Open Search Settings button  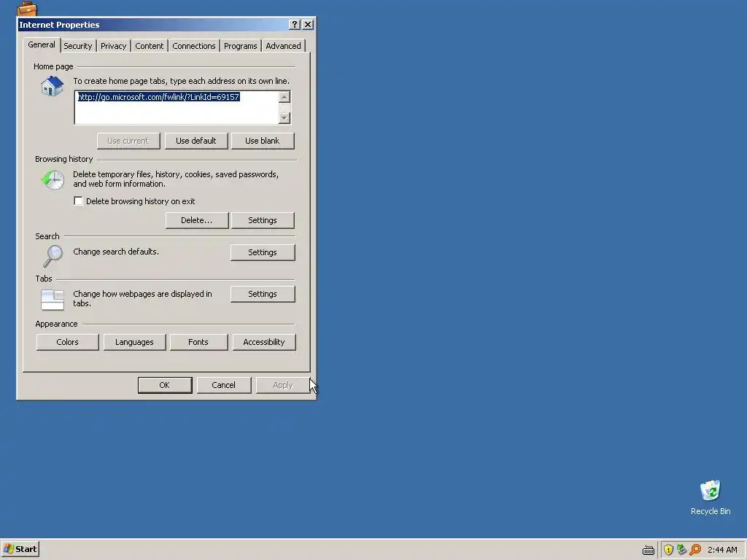click(x=263, y=252)
